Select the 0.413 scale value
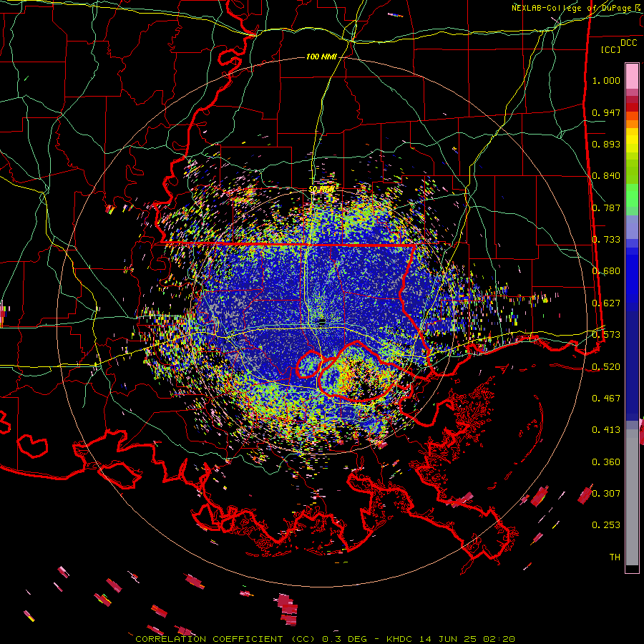The image size is (644, 644). click(x=606, y=430)
